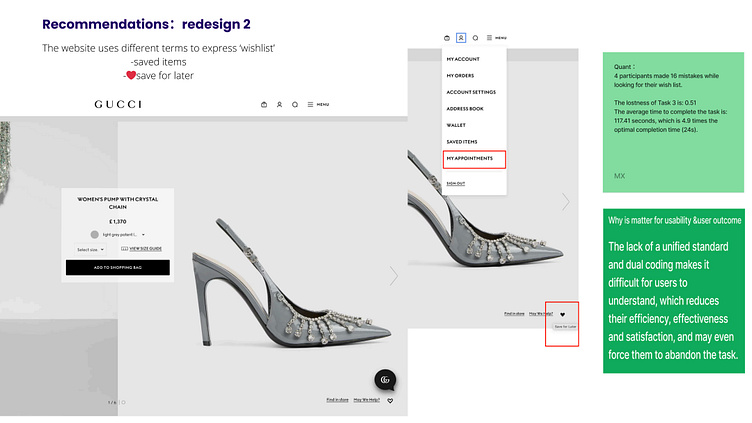The image size is (752, 423).
Task: Click the heart wishlist icon on the left page
Action: click(390, 401)
